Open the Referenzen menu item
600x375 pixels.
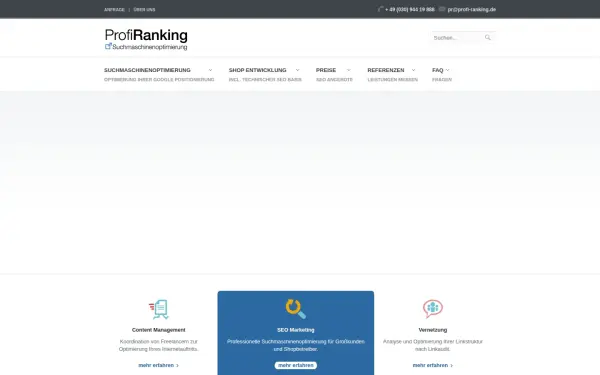[386, 70]
